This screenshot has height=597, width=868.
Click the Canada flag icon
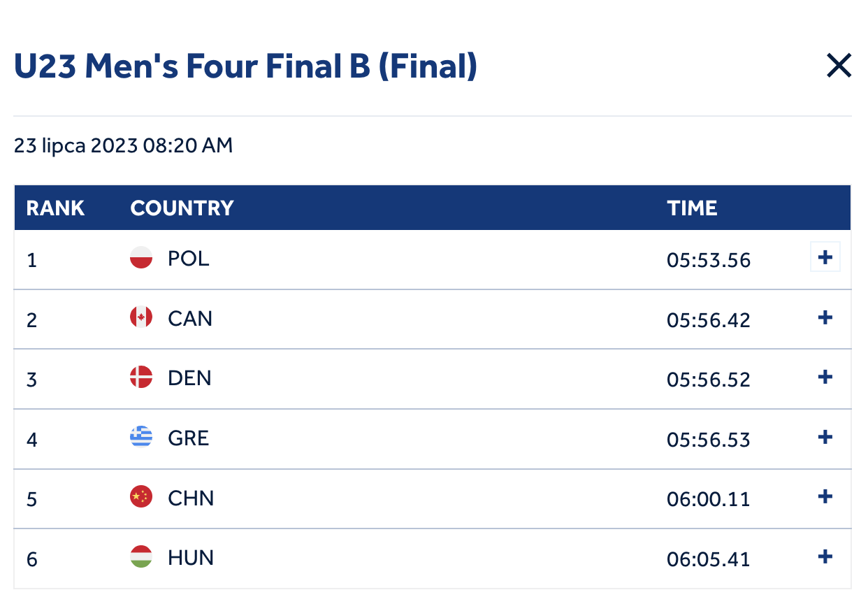pos(141,318)
